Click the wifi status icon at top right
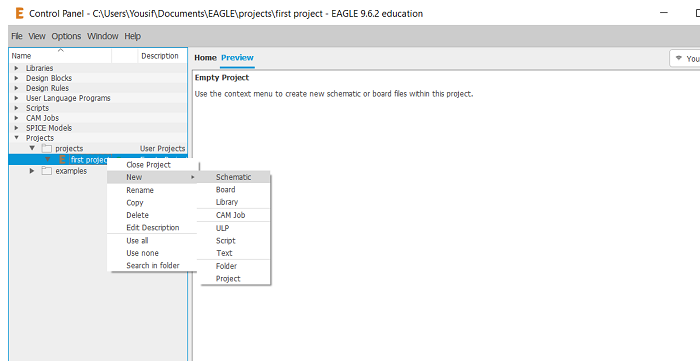 (679, 58)
